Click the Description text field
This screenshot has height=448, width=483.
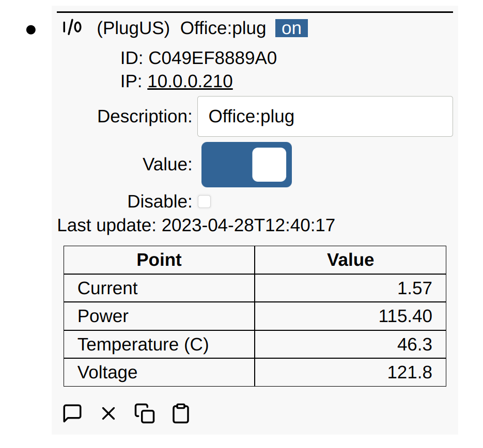click(325, 117)
